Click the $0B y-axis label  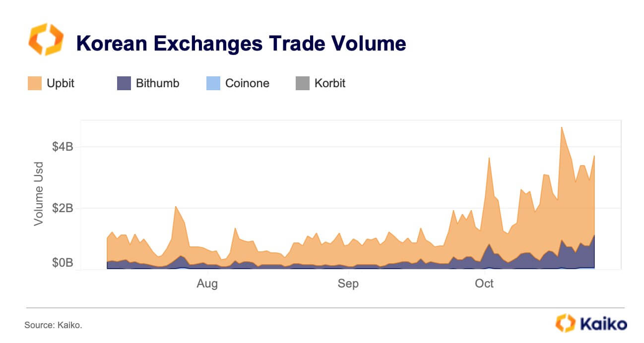pyautogui.click(x=62, y=263)
